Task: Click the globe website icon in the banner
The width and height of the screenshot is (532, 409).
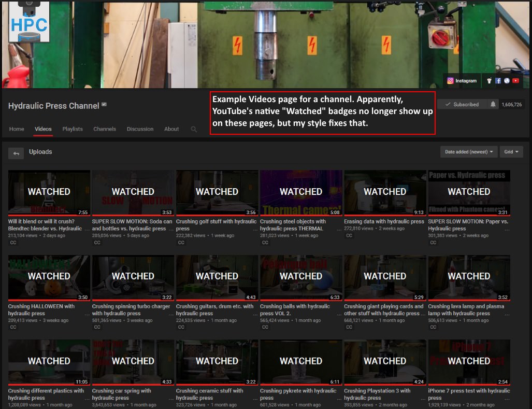Action: click(x=507, y=81)
